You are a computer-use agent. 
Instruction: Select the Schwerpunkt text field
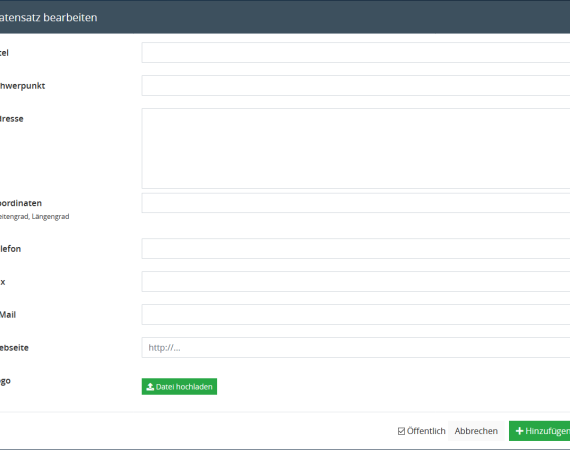point(356,85)
